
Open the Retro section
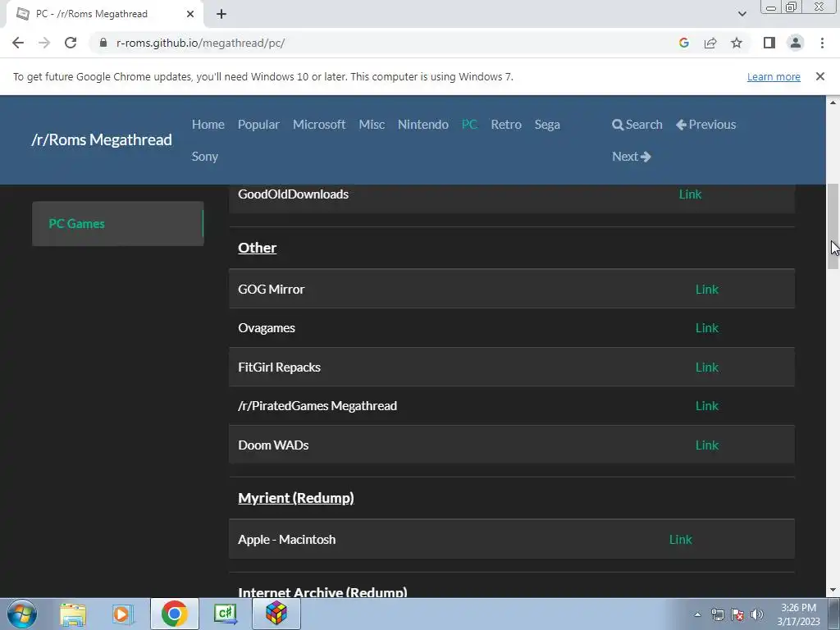tap(506, 125)
